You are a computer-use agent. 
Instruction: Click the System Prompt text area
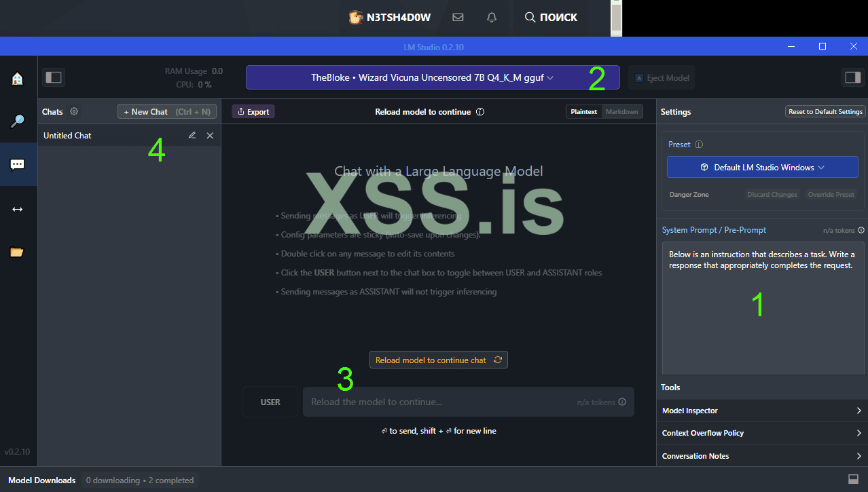763,309
